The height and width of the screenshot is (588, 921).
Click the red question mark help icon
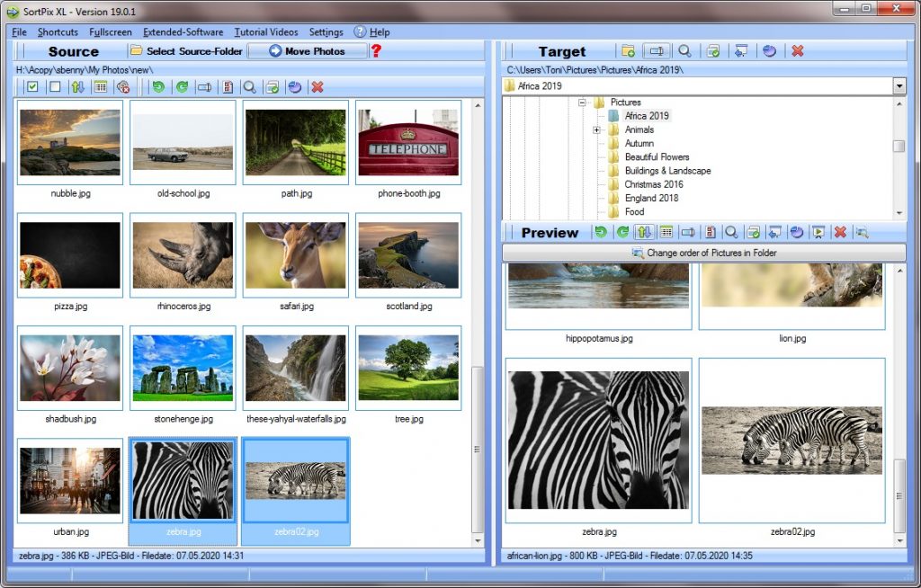click(376, 51)
